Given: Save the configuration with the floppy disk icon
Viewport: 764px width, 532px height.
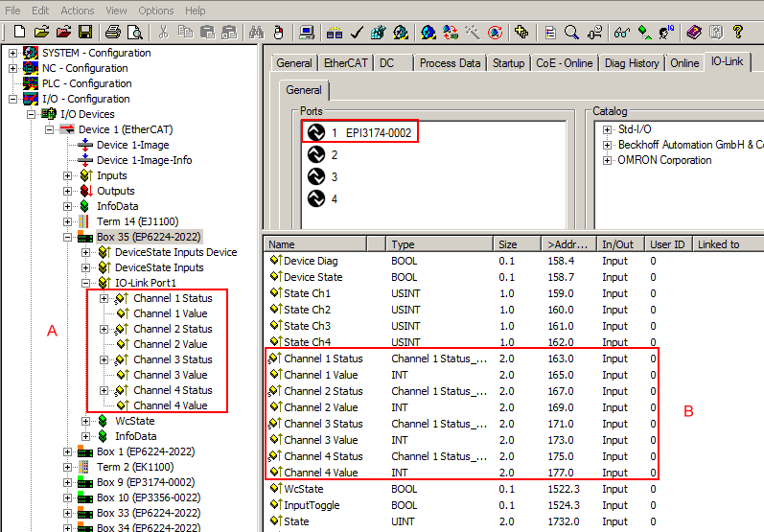Looking at the screenshot, I should click(x=85, y=33).
